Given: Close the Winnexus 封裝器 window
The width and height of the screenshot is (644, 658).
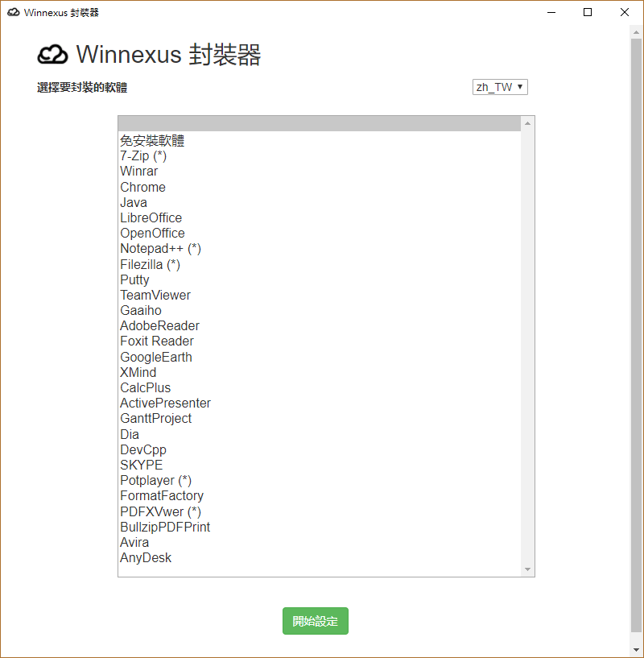Looking at the screenshot, I should point(625,12).
